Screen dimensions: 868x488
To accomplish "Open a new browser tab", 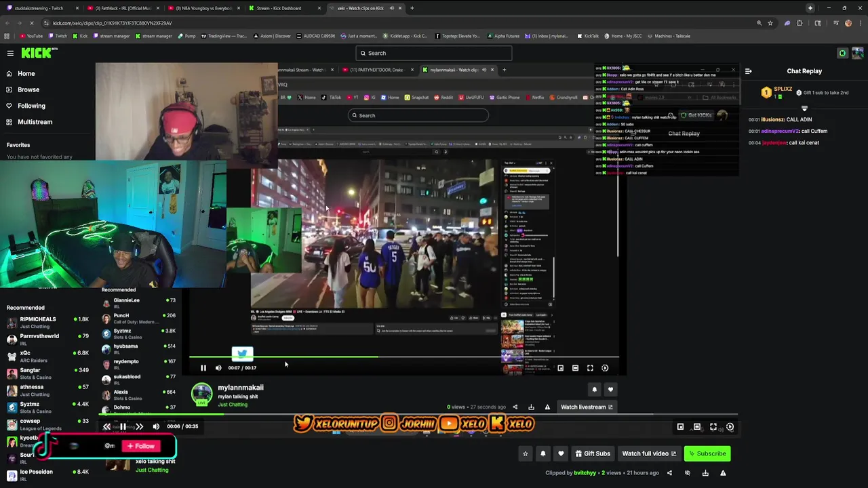I will click(x=412, y=8).
